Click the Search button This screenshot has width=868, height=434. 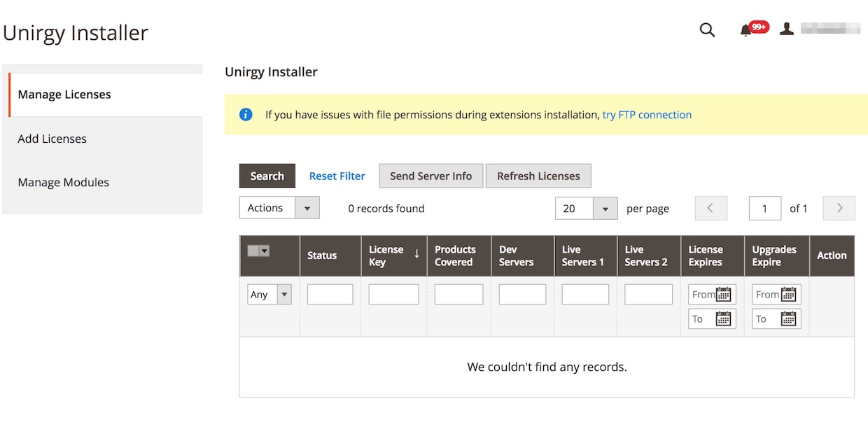coord(267,176)
